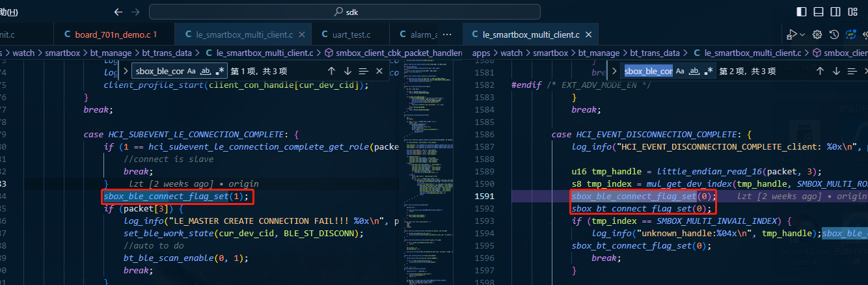868x285 pixels.
Task: Open left breadcrumb 'watch' folder
Action: pos(22,53)
